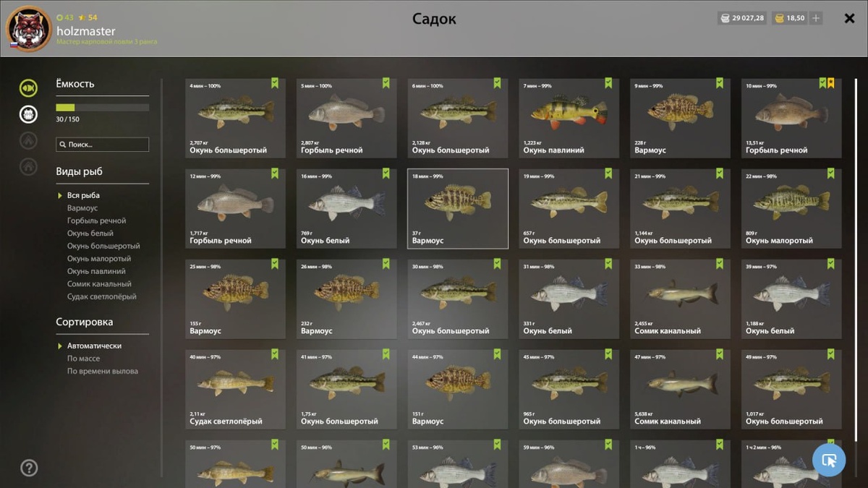Toggle green checkmark on 2,707 кг Окунь большеротый
The width and height of the screenshot is (868, 488).
[275, 83]
